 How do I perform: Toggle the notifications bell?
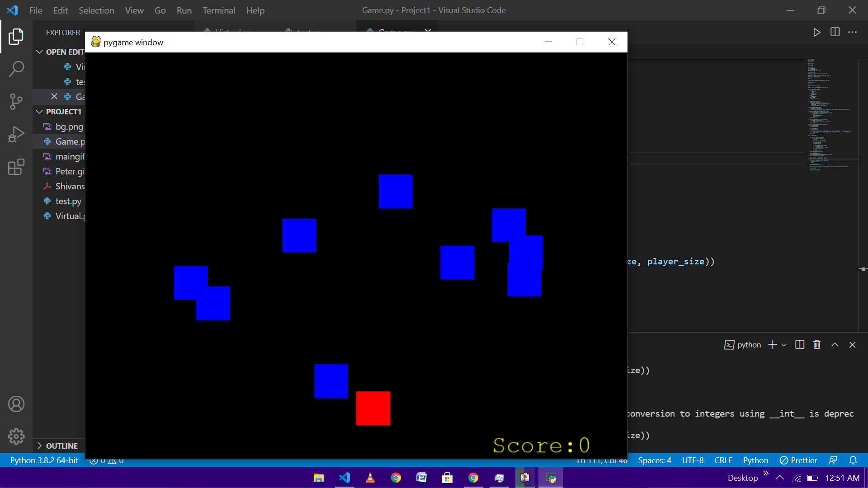coord(854,460)
